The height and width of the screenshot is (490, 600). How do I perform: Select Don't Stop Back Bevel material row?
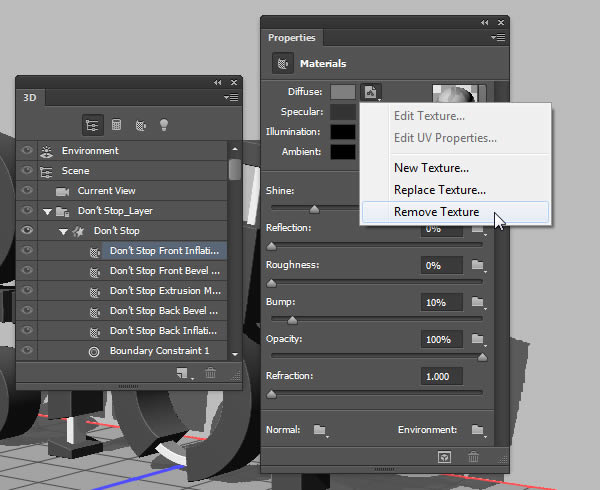(132, 311)
